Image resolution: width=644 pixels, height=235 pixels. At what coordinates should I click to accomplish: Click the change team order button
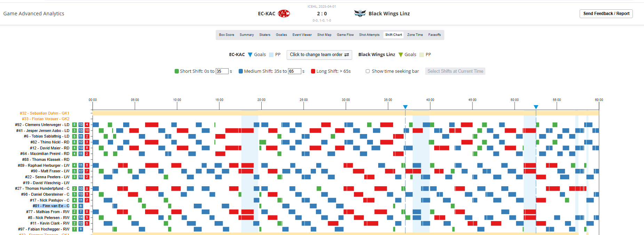click(319, 55)
